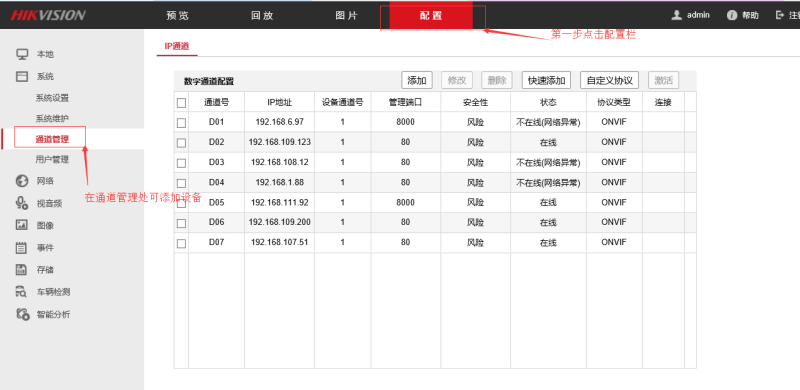
Task: Click the help info icon
Action: tap(732, 15)
